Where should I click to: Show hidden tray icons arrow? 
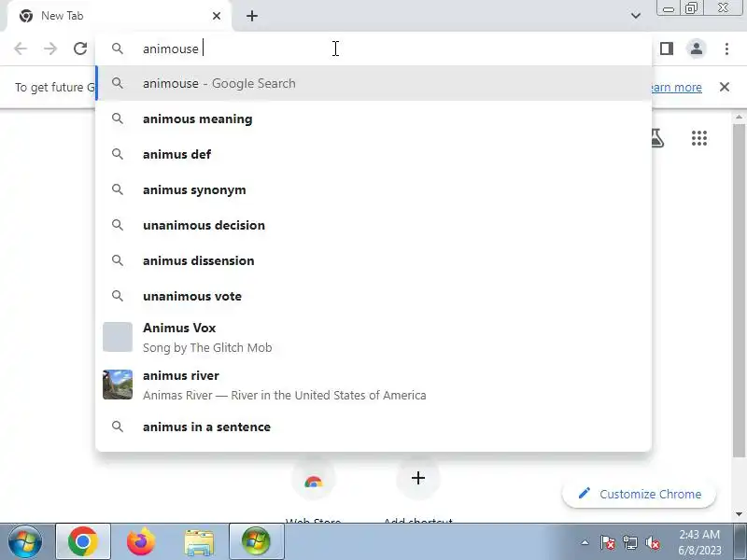585,542
